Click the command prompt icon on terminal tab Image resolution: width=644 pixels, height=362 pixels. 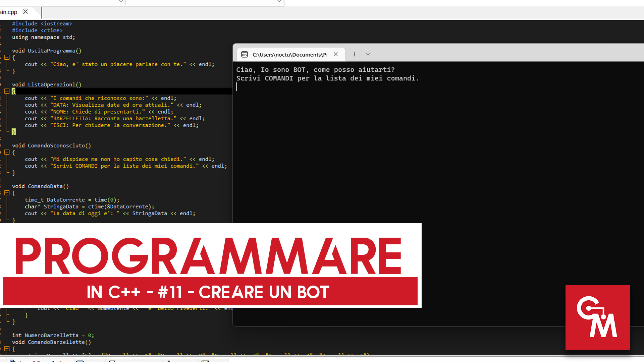tap(244, 54)
